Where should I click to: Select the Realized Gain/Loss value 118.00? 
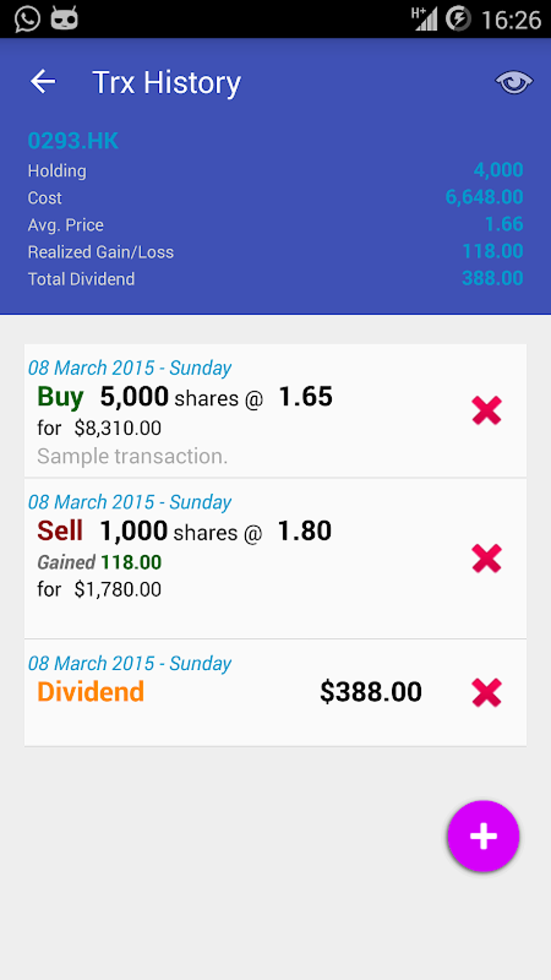pos(493,251)
